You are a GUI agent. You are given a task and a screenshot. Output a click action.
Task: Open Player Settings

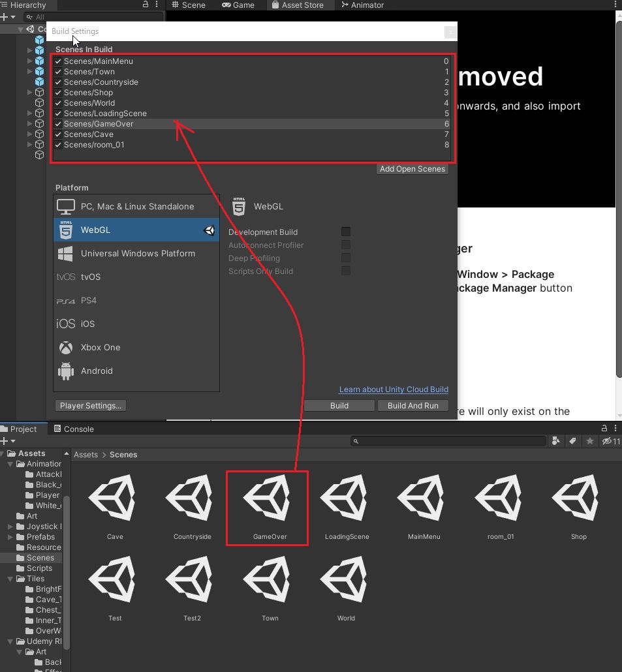pos(91,405)
